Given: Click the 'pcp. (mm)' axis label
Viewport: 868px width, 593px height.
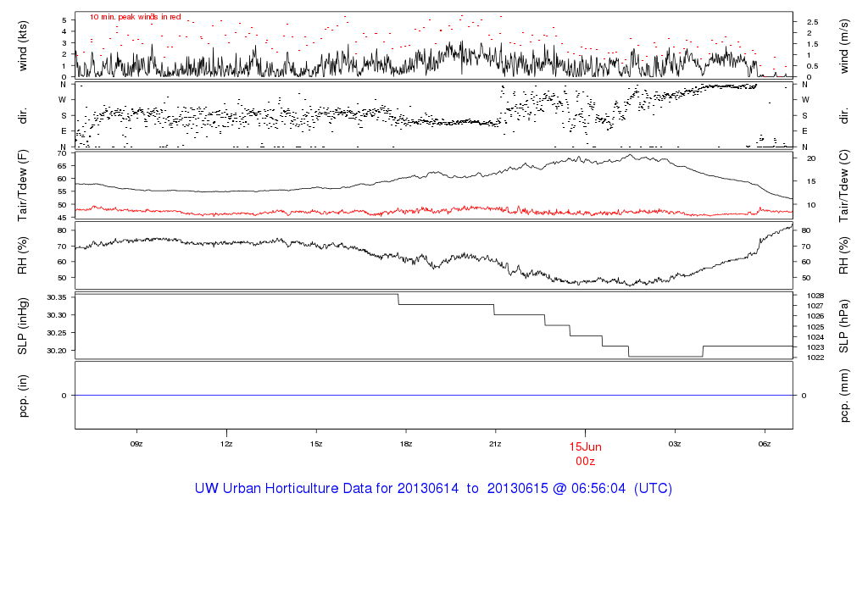Looking at the screenshot, I should pyautogui.click(x=844, y=395).
